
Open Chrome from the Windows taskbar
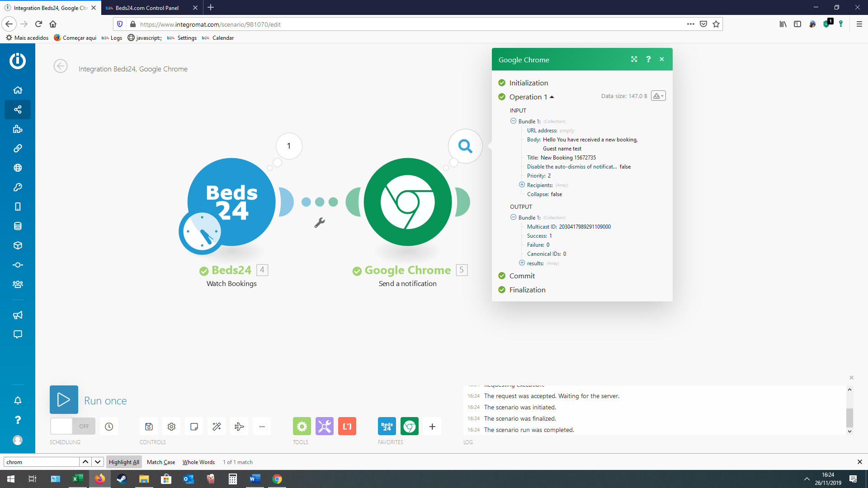point(277,479)
